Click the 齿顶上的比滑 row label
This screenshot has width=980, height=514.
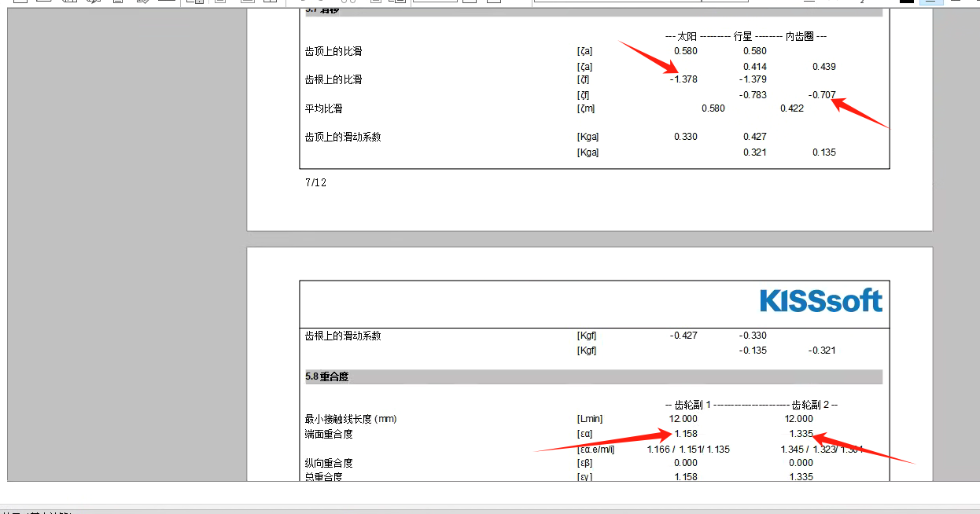(333, 52)
